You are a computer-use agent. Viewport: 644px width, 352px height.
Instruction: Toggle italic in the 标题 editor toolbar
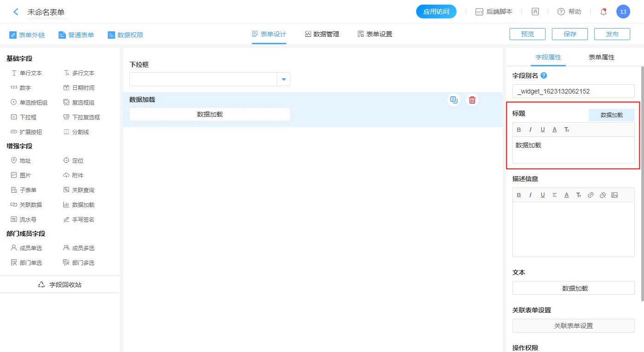(530, 130)
